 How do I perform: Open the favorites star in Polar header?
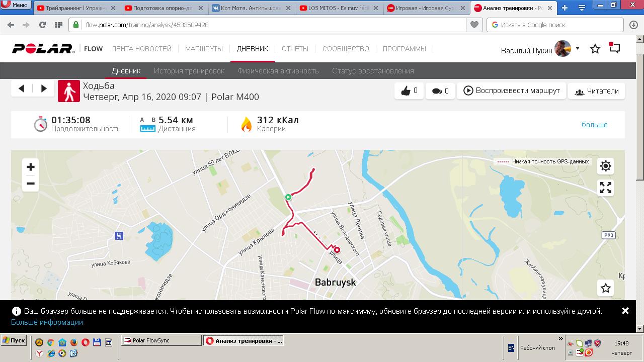(595, 49)
